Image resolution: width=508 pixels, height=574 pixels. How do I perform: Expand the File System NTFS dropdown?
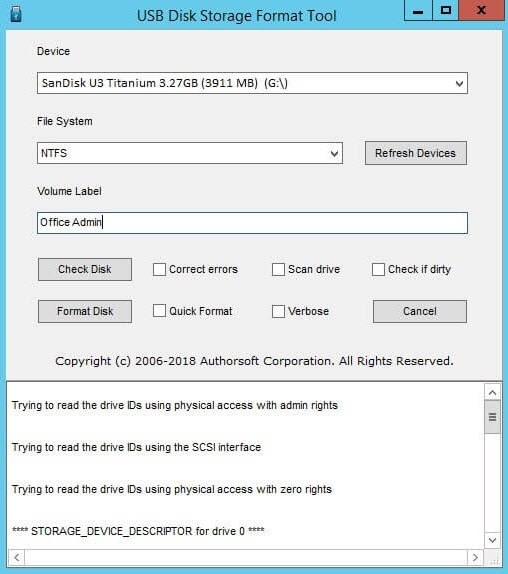(190, 153)
